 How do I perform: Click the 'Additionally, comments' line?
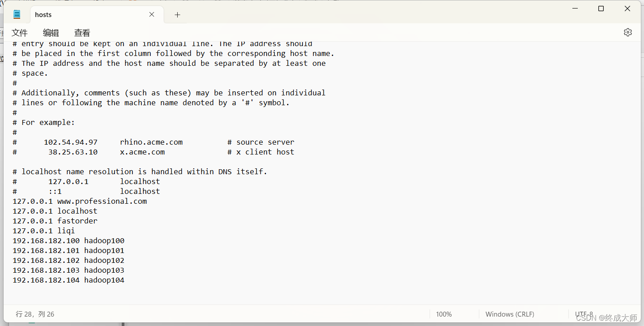point(169,93)
